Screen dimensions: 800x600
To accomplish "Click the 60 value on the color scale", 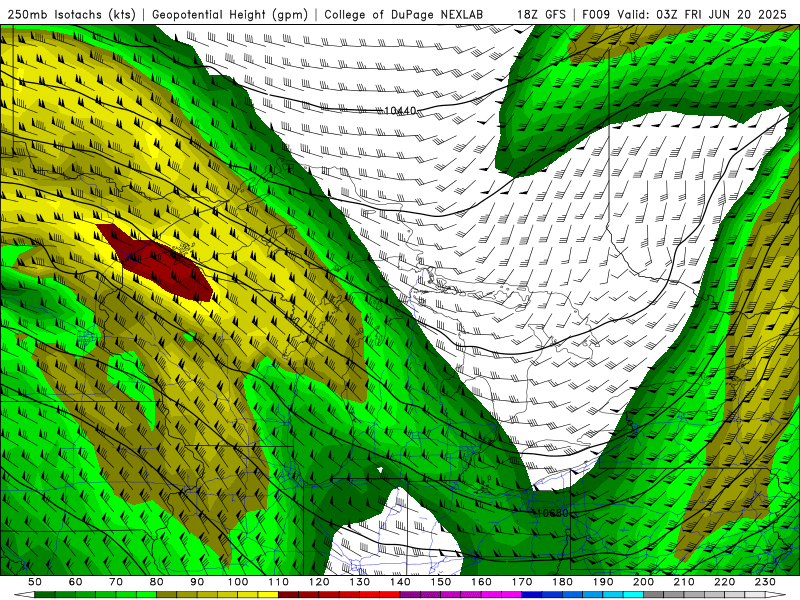I will point(76,582).
